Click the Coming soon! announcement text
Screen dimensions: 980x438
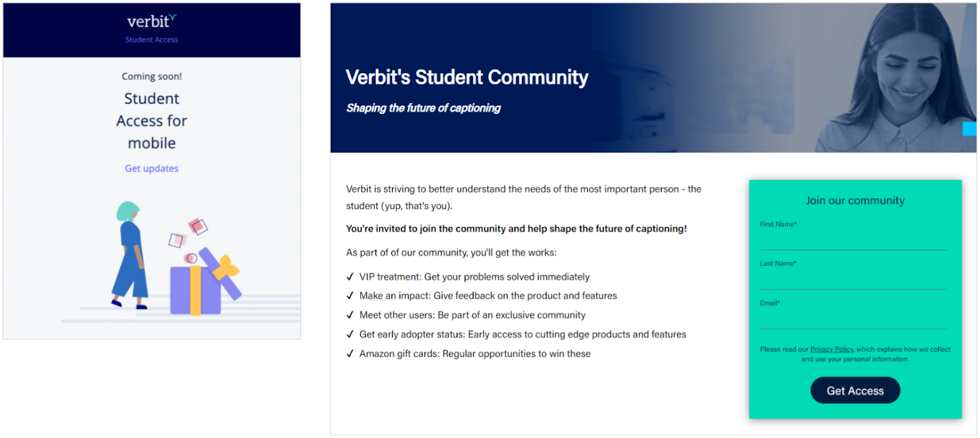(151, 76)
